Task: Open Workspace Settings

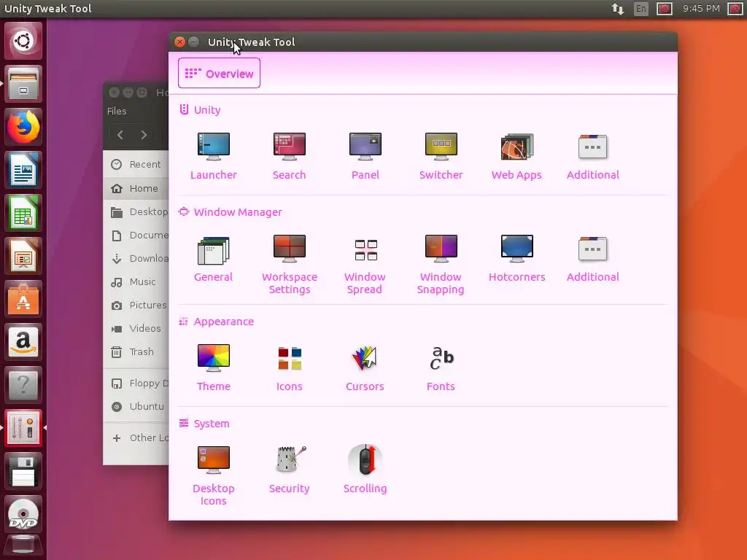Action: click(289, 265)
